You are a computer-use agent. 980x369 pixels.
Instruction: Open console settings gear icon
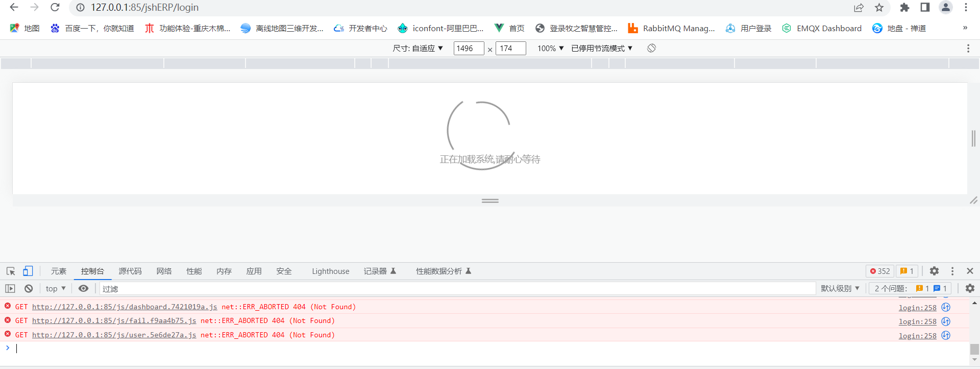click(970, 288)
